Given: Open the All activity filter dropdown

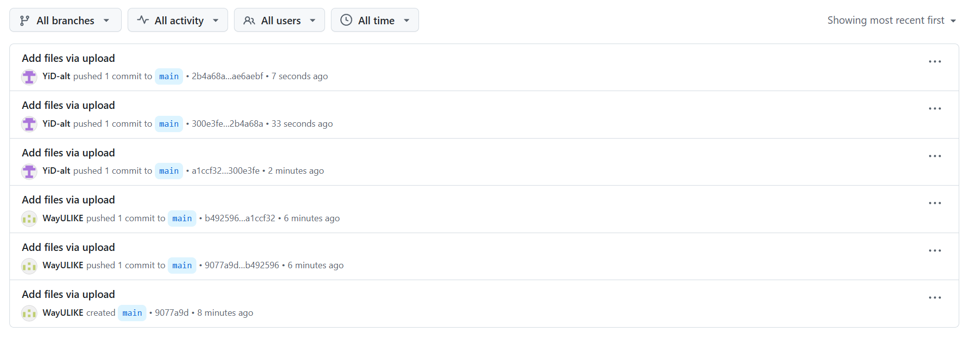Looking at the screenshot, I should [178, 20].
